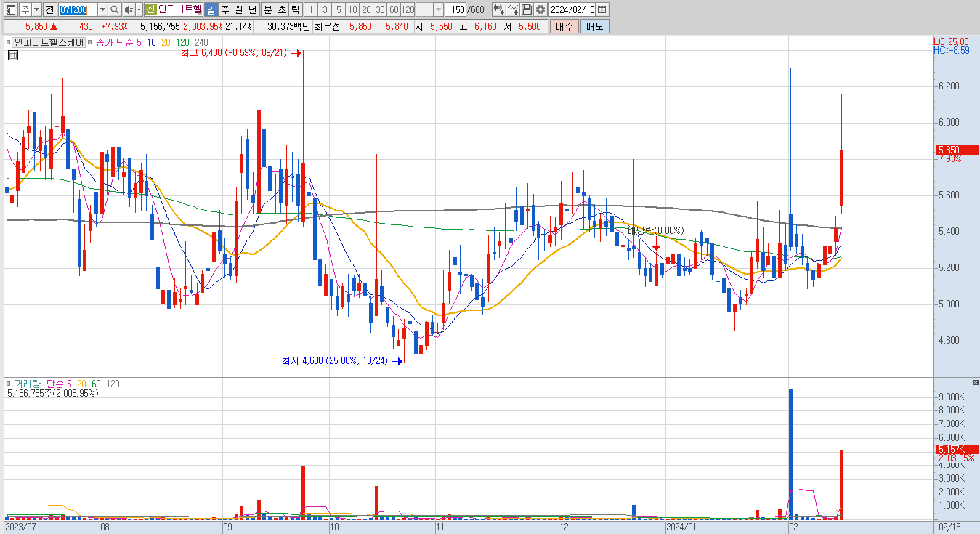Select the 60 interval button
Image resolution: width=980 pixels, height=534 pixels.
pos(393,9)
